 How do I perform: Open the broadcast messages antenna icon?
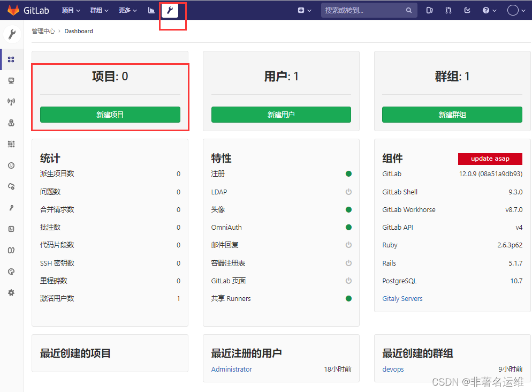tap(11, 101)
